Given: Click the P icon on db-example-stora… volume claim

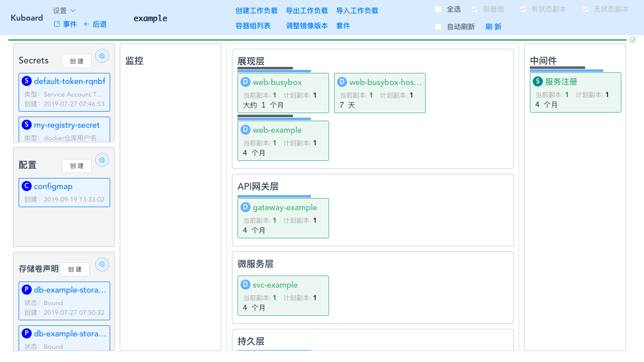Looking at the screenshot, I should pyautogui.click(x=27, y=289).
